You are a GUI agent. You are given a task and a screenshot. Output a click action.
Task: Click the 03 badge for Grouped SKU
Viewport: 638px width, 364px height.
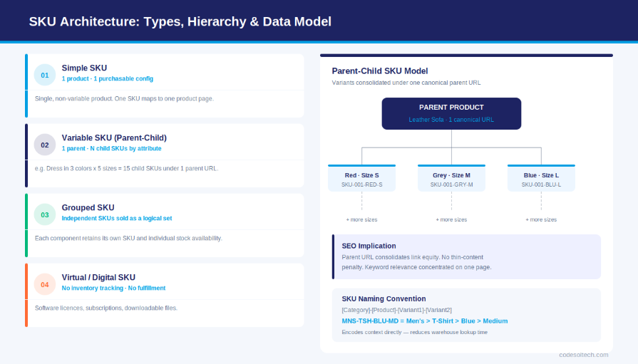(x=45, y=214)
